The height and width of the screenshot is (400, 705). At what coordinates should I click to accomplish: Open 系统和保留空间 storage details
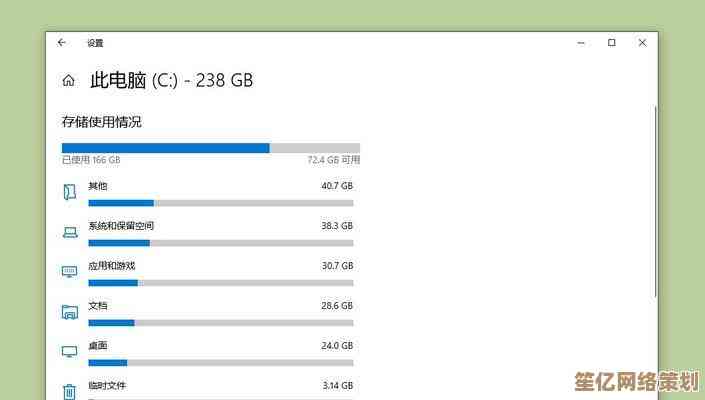point(120,226)
